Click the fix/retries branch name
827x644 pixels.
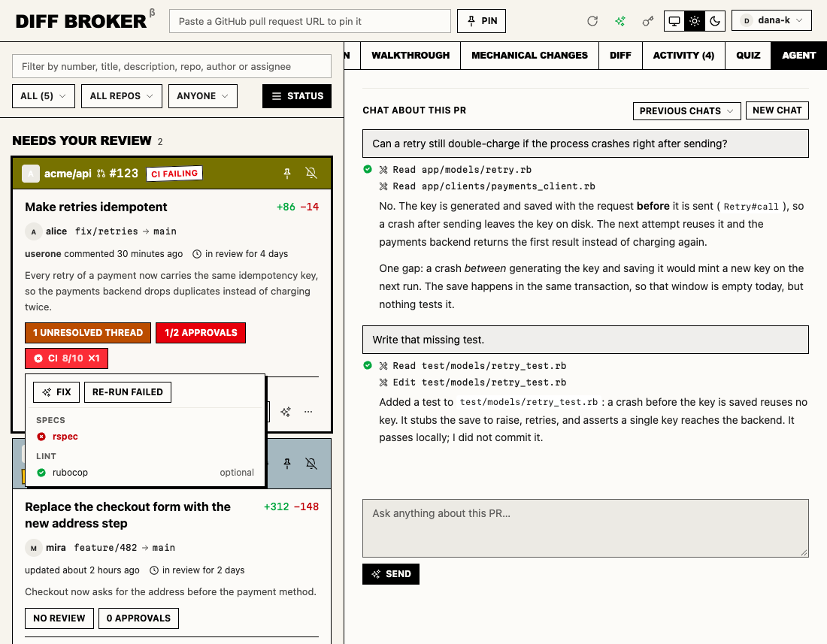pos(107,231)
